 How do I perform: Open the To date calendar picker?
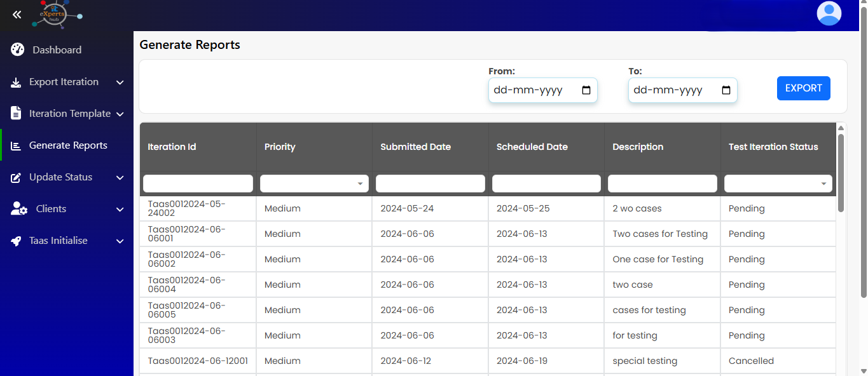point(726,90)
